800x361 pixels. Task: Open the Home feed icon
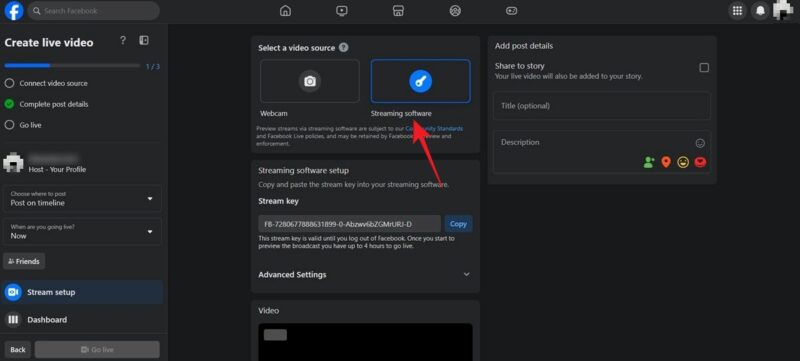286,11
